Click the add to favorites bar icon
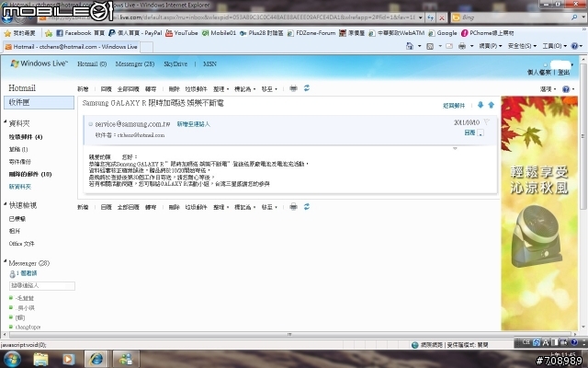This screenshot has height=368, width=588. click(49, 33)
